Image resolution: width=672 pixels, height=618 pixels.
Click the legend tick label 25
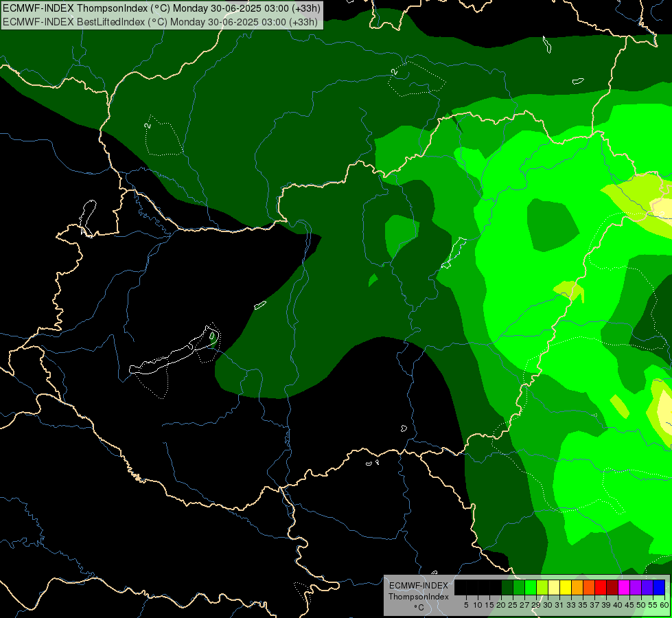(513, 605)
